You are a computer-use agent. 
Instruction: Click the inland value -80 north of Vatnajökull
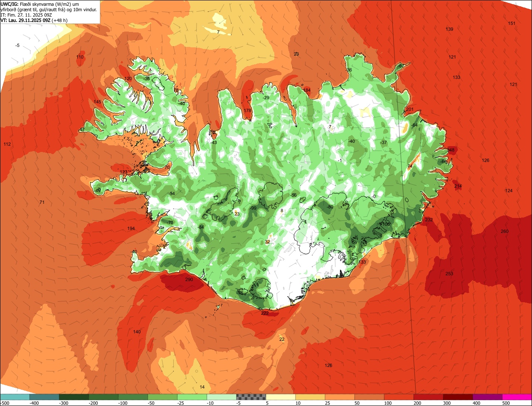pyautogui.click(x=330, y=207)
